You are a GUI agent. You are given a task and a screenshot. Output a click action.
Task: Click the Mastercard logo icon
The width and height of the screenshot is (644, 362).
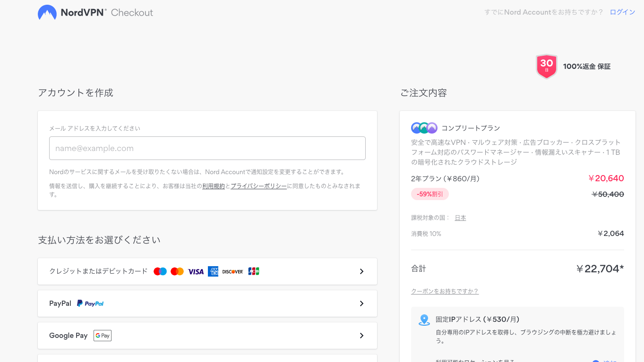click(x=177, y=271)
